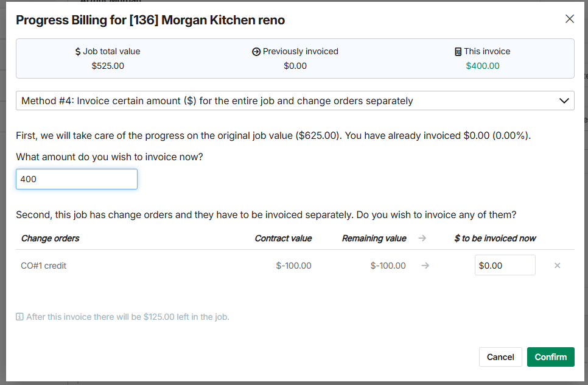Click the arrow icon in change orders header
Image resolution: width=588 pixels, height=385 pixels.
click(422, 238)
